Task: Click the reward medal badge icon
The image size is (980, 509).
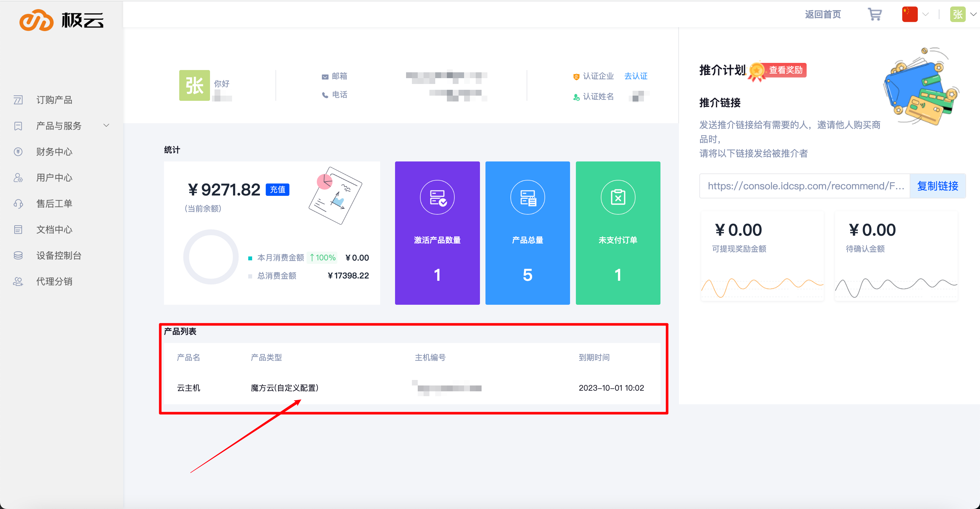Action: pyautogui.click(x=757, y=71)
